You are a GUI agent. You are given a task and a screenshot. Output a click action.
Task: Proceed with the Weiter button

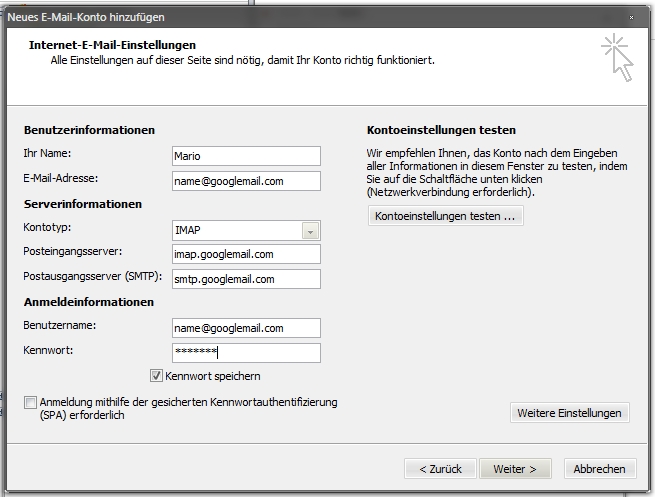coord(515,468)
